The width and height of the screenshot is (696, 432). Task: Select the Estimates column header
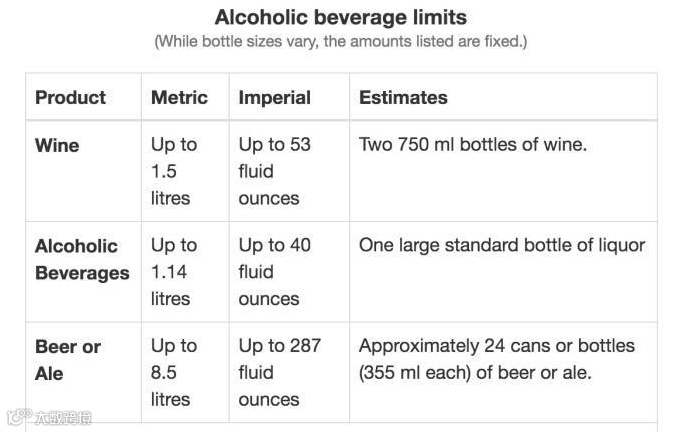(403, 98)
